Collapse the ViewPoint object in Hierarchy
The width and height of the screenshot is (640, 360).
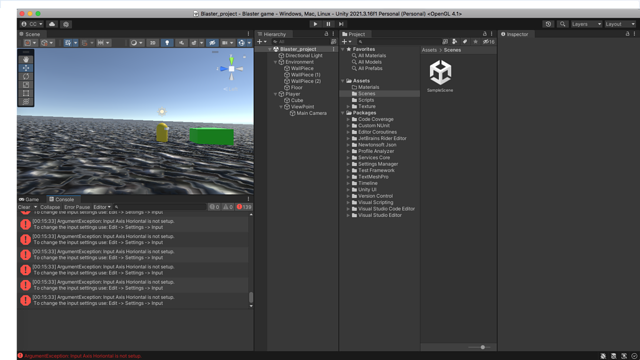[x=281, y=107]
